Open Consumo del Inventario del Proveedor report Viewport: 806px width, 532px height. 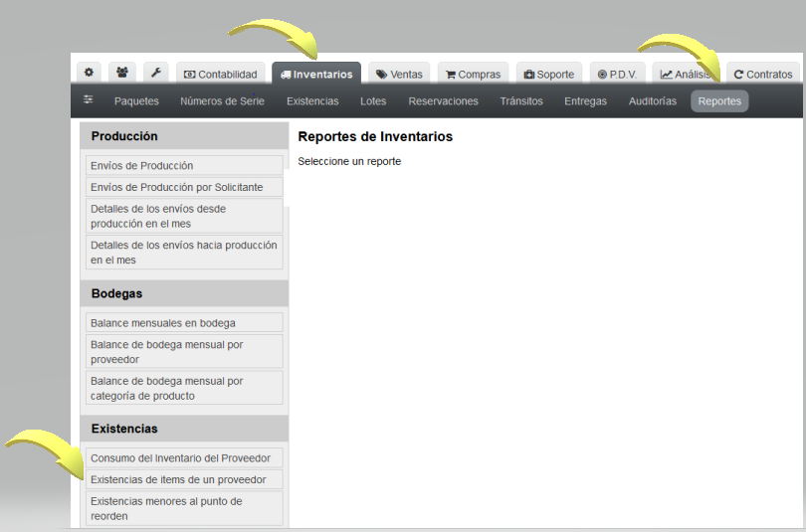pyautogui.click(x=184, y=458)
